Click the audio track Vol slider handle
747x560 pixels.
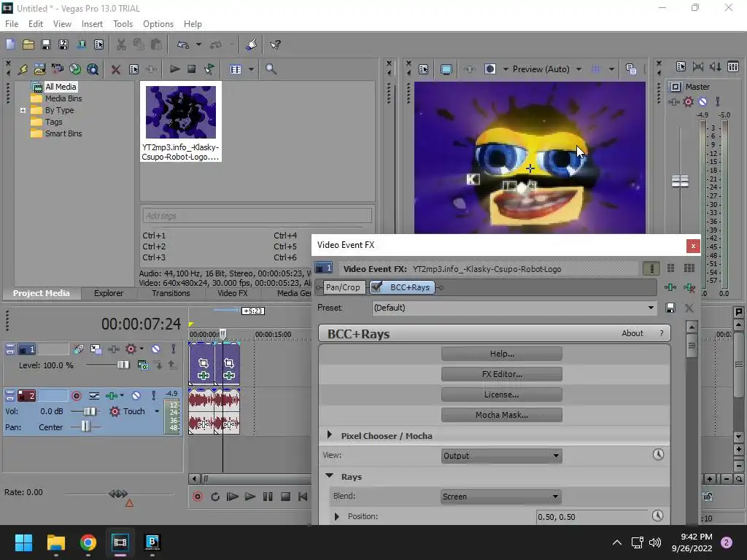pos(90,411)
